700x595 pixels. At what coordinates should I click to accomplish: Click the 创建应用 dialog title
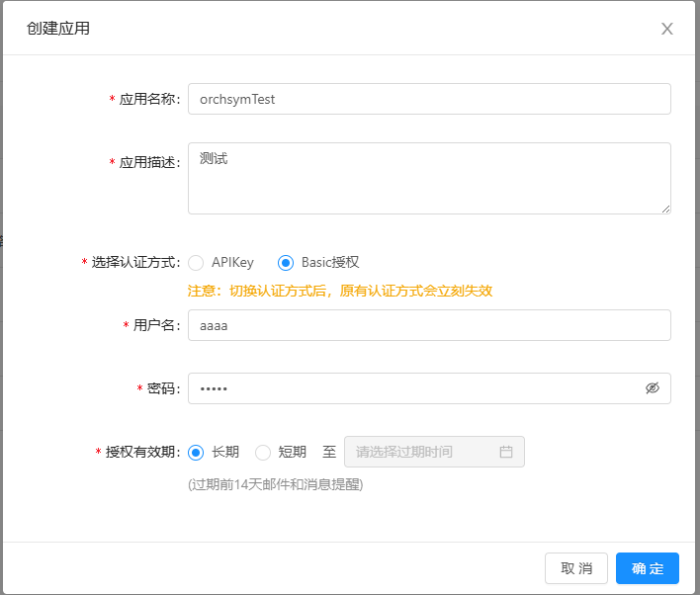[x=58, y=29]
